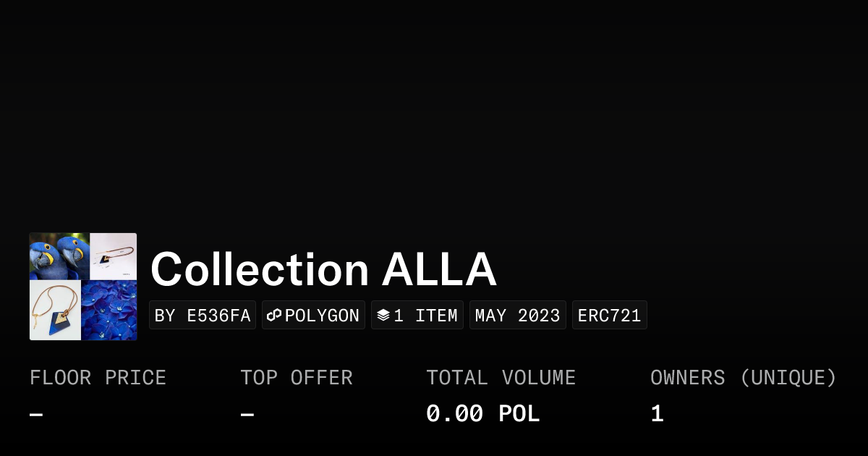Open the blue parrots thumbnail image

click(x=59, y=256)
